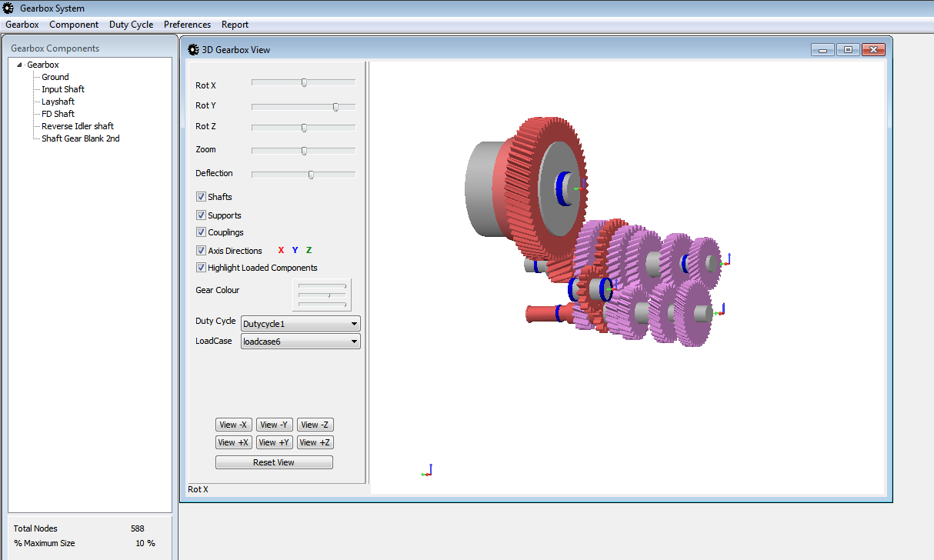Close the 3D Gearbox View window

pyautogui.click(x=873, y=50)
